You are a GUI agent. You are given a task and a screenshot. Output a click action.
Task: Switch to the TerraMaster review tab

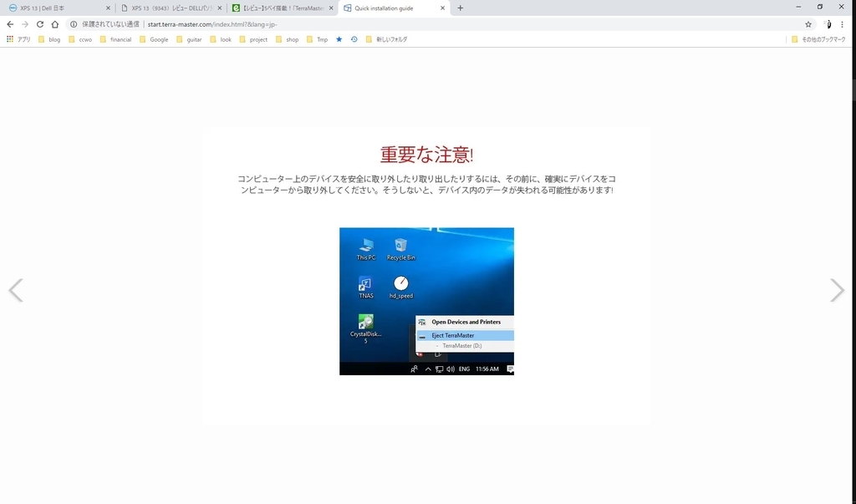(x=283, y=8)
